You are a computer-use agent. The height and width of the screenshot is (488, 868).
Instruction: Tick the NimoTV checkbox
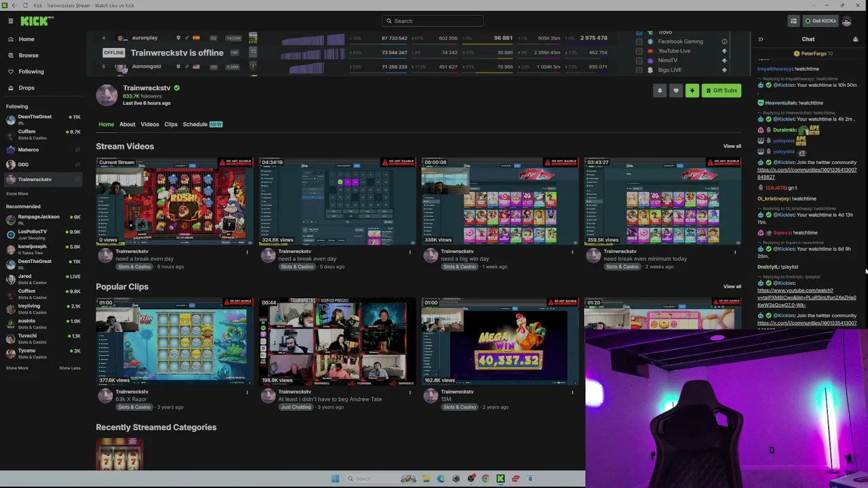[639, 60]
